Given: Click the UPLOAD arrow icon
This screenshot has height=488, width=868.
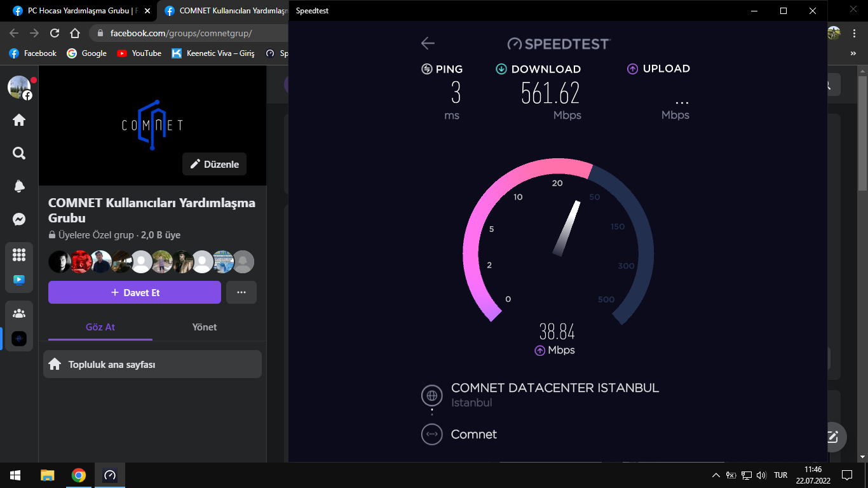Looking at the screenshot, I should coord(632,69).
